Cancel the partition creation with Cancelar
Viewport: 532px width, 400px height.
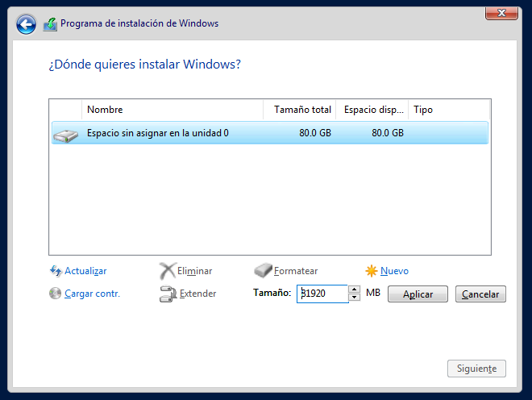click(x=480, y=294)
